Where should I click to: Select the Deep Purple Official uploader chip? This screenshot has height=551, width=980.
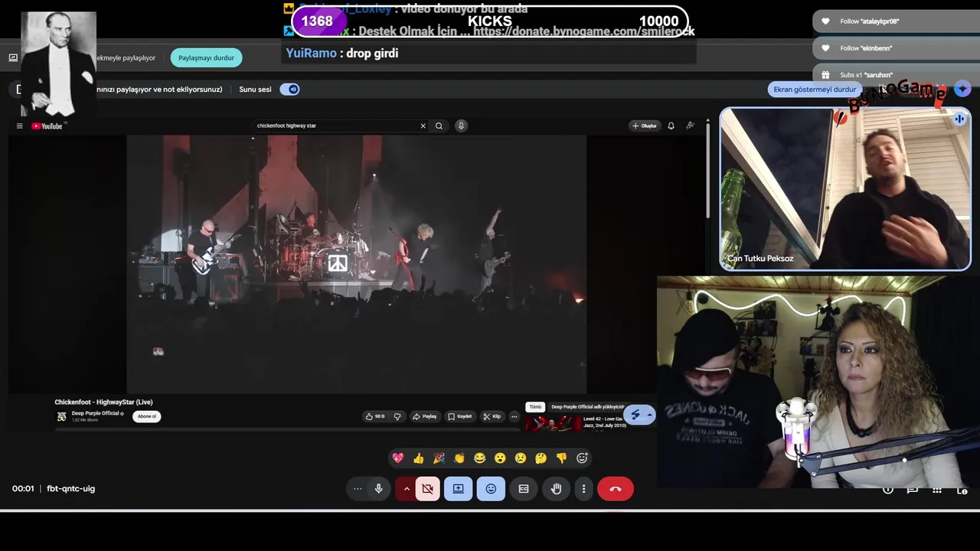587,406
